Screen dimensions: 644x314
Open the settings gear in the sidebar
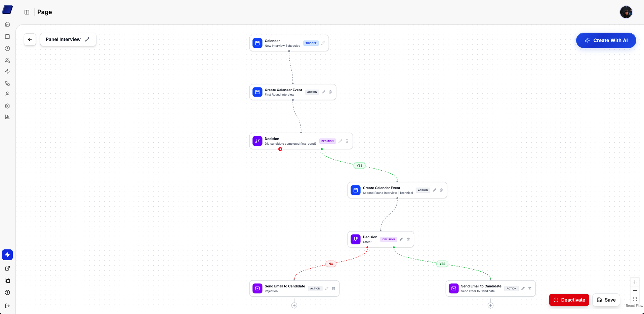point(7,106)
